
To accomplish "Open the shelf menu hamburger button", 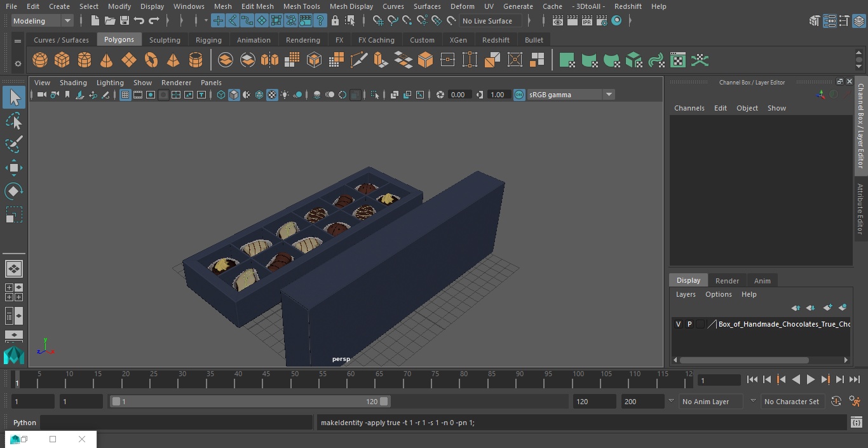I will pos(18,41).
